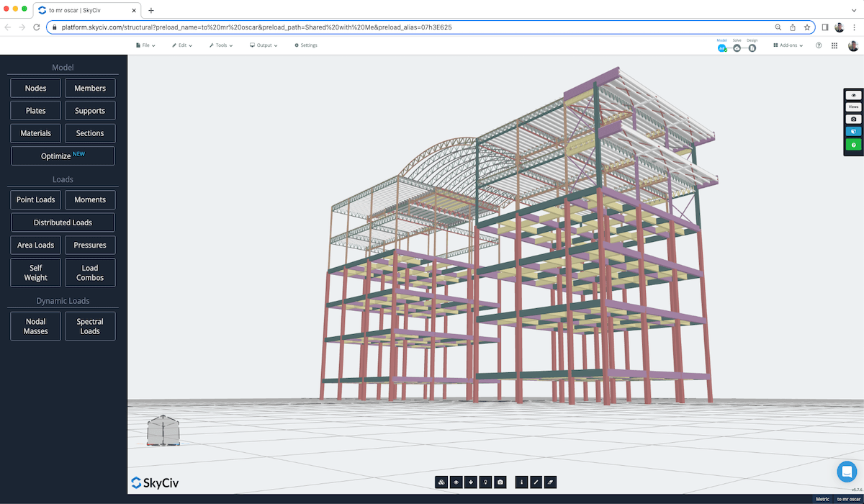864x504 pixels.
Task: Click the eraser icon in the bottom toolbar
Action: pyautogui.click(x=550, y=482)
